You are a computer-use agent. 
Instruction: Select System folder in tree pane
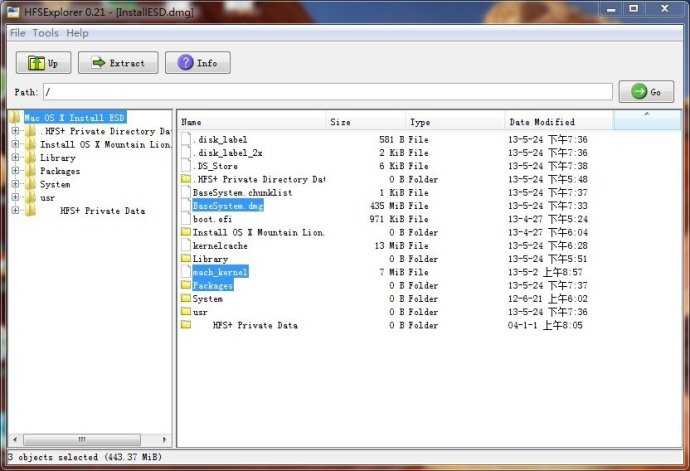coord(55,184)
